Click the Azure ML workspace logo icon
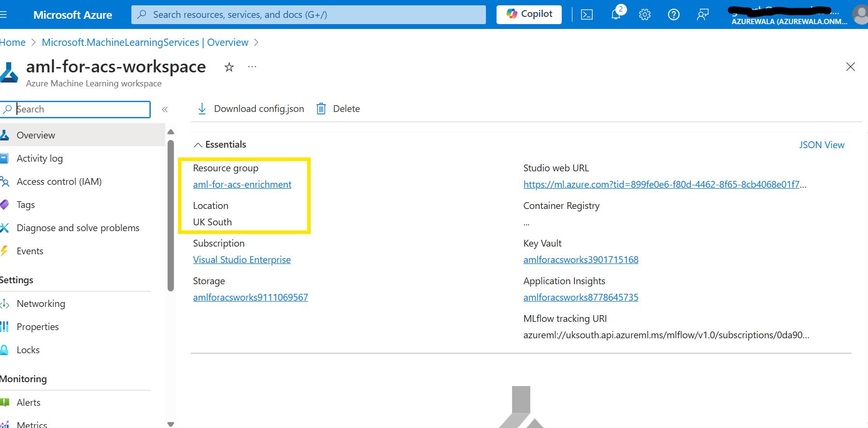This screenshot has height=428, width=868. [9, 72]
